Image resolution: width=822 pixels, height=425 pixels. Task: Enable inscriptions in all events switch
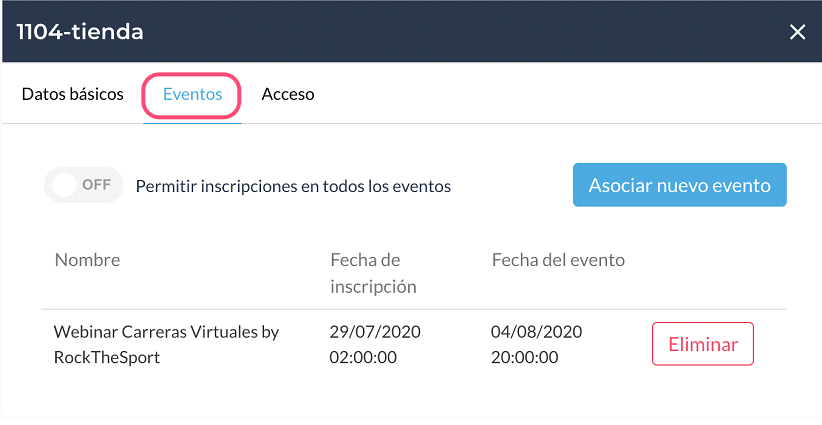tap(83, 185)
